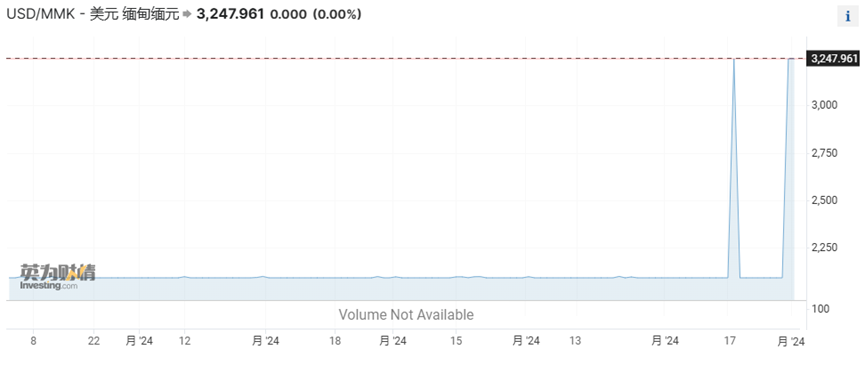Select date label 17 on the time axis
Viewport: 865px width, 366px height.
pyautogui.click(x=730, y=342)
